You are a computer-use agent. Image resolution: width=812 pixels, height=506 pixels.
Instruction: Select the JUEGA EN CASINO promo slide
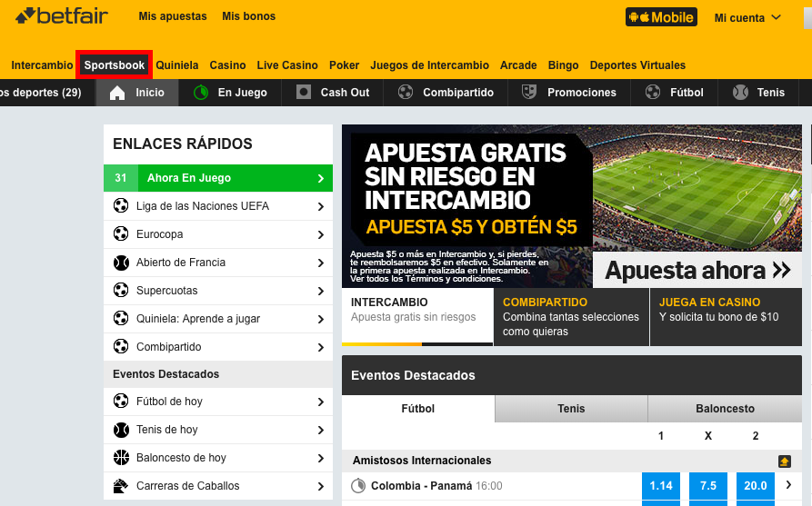pos(726,317)
